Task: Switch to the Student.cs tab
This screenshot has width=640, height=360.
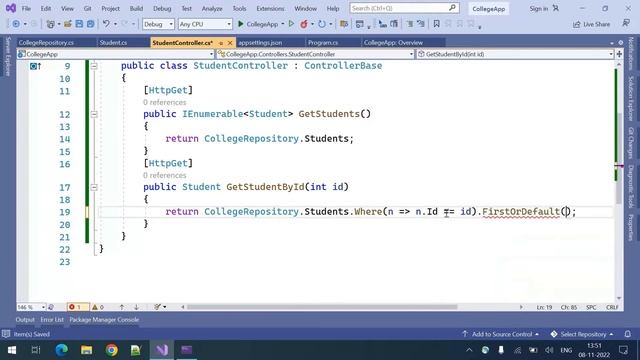Action: tap(113, 43)
